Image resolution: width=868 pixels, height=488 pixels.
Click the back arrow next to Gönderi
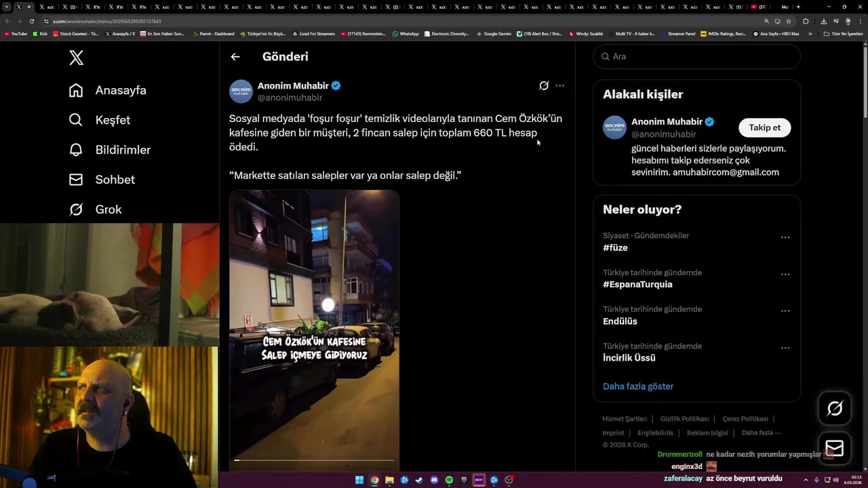pyautogui.click(x=235, y=57)
